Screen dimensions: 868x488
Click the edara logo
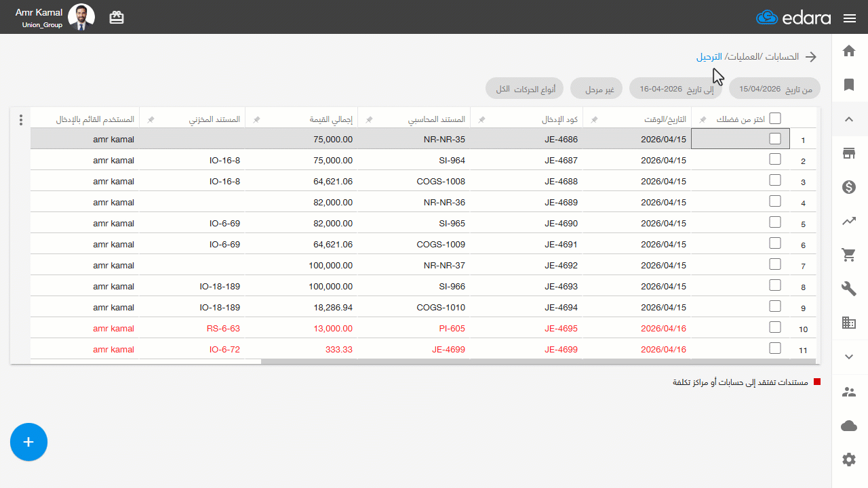pyautogui.click(x=793, y=18)
